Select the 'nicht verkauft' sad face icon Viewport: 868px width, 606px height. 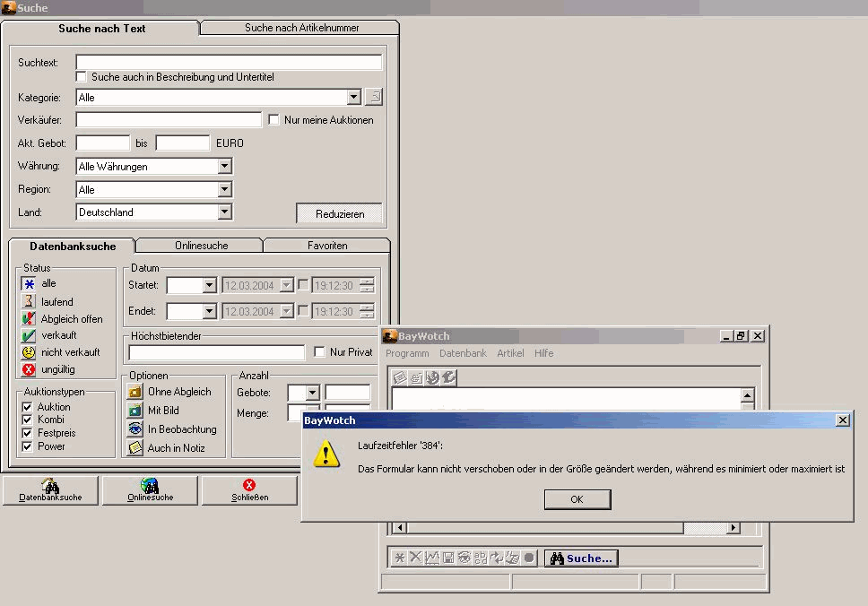pos(29,352)
